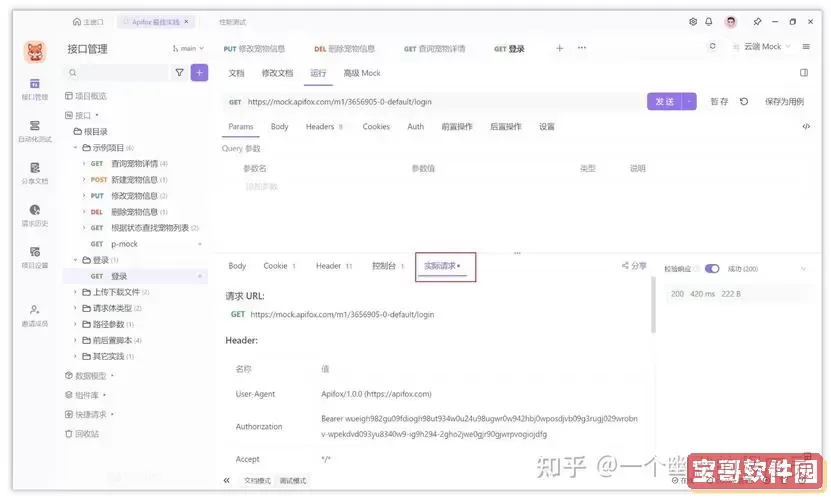Screen dimensions: 831x500
Task: Collapse the 示例项目 folder
Action: coord(75,147)
